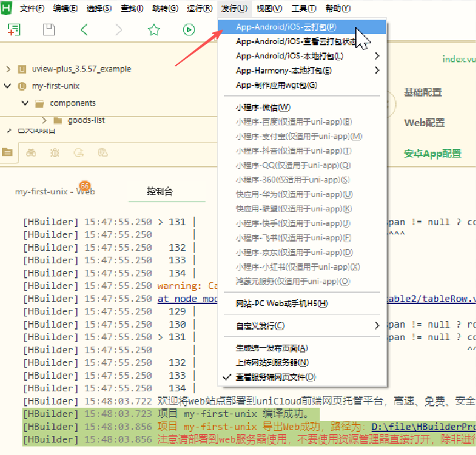Open App-Harmony-本地打包(E) submenu
The width and height of the screenshot is (476, 455).
tap(302, 70)
